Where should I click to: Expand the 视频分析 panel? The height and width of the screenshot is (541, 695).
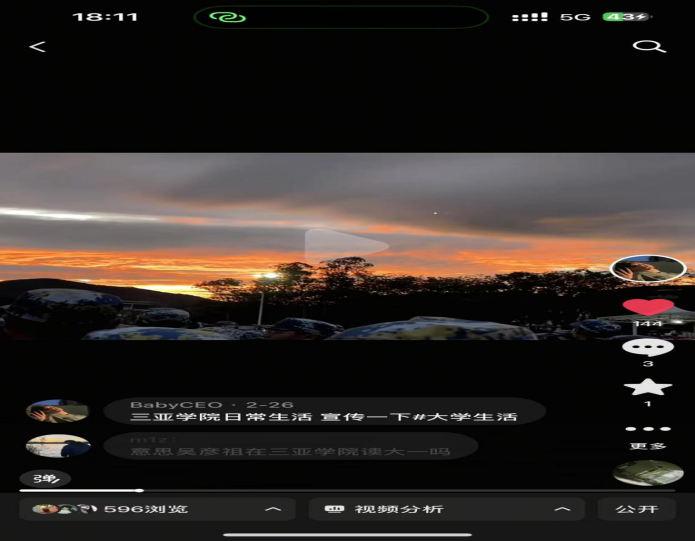[x=446, y=509]
